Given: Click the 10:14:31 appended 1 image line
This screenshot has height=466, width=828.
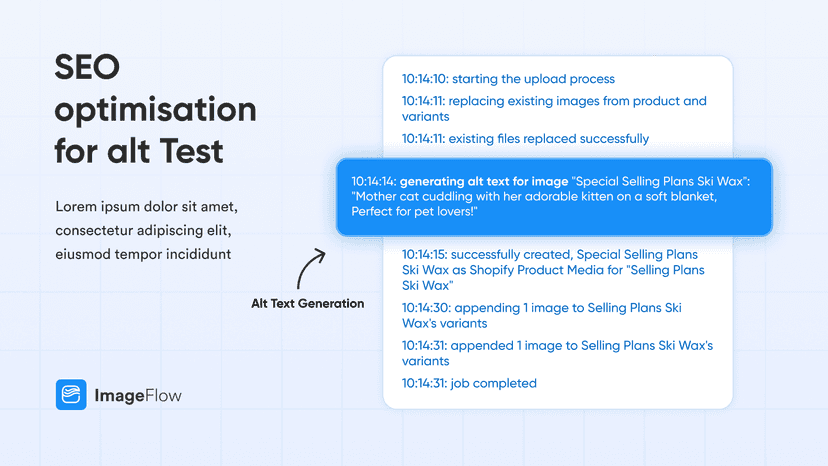Looking at the screenshot, I should pos(557,353).
